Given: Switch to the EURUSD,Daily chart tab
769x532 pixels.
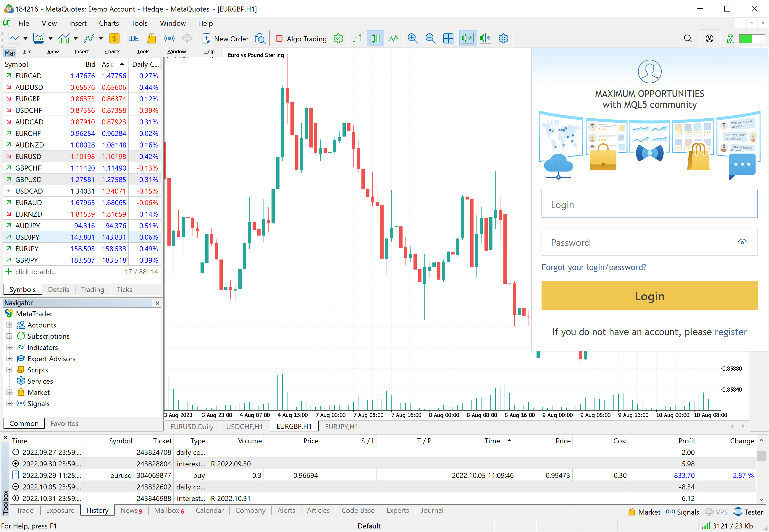Looking at the screenshot, I should pos(192,427).
